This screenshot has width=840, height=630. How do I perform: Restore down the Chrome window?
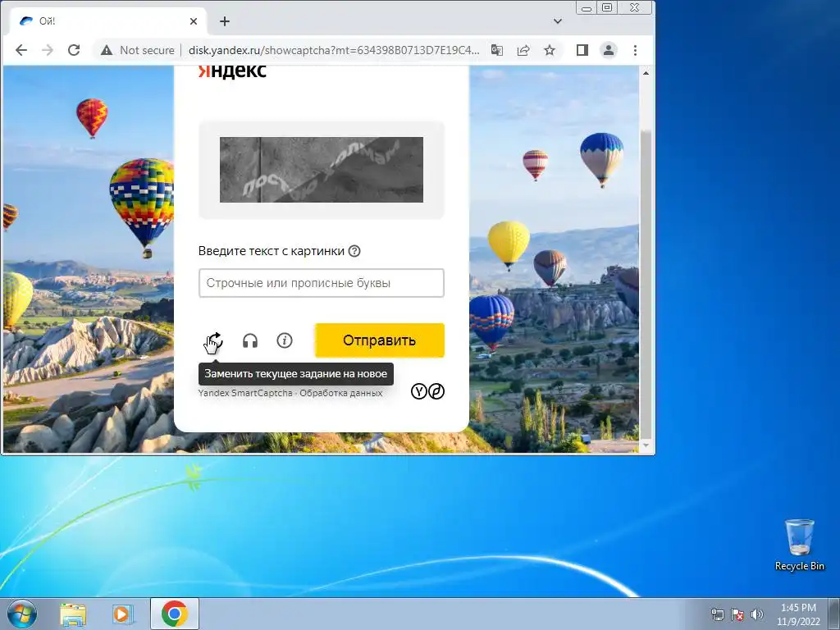(x=607, y=8)
